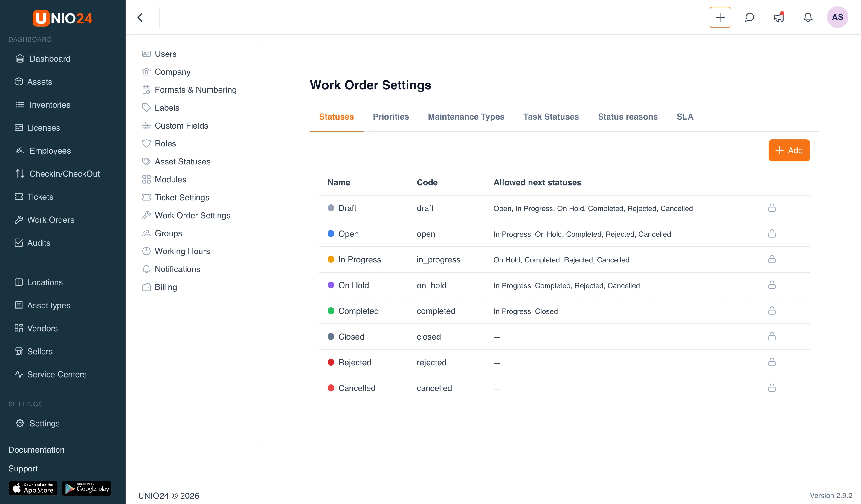Switch to the Statuses tab
Image resolution: width=861 pixels, height=504 pixels.
click(x=336, y=117)
